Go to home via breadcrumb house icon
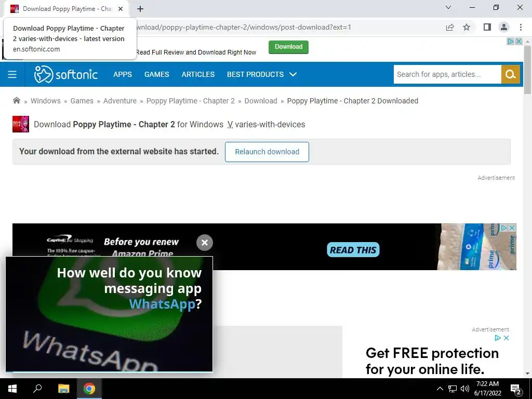This screenshot has width=532, height=399. [16, 100]
